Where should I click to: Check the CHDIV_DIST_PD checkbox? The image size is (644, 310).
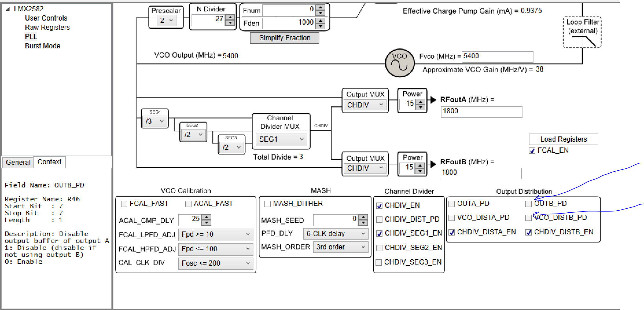(x=379, y=220)
